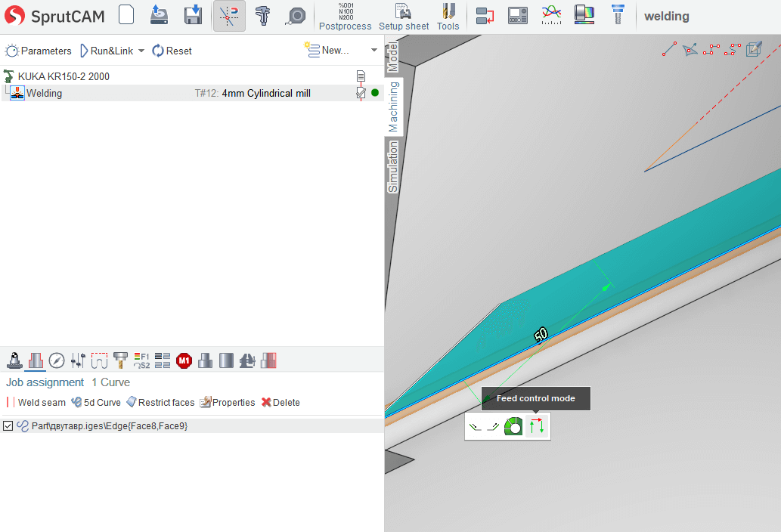
Task: Click the document icon on the KUKA row
Action: tap(361, 76)
